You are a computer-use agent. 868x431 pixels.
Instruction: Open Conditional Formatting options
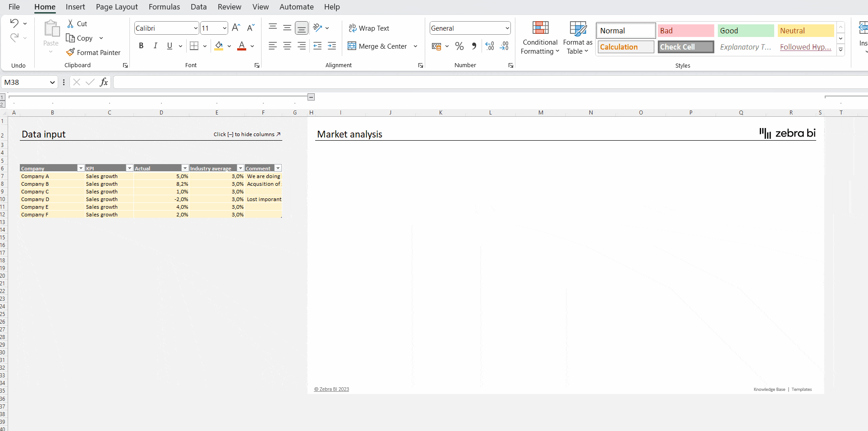point(540,37)
